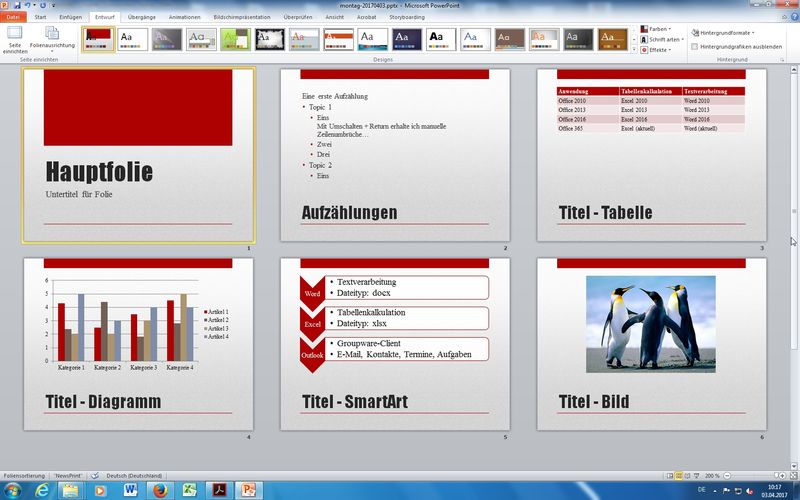The height and width of the screenshot is (500, 800).
Task: Open the Effekte theme effects dropdown
Action: pos(656,50)
